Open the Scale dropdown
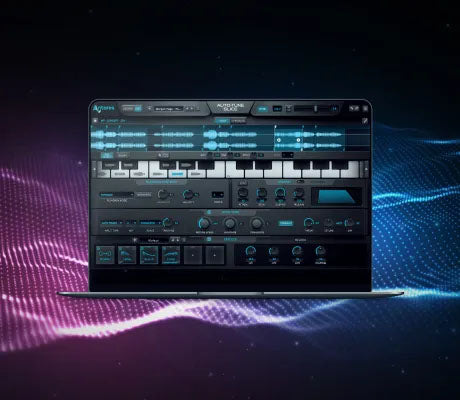This screenshot has height=400, width=460. [x=150, y=223]
